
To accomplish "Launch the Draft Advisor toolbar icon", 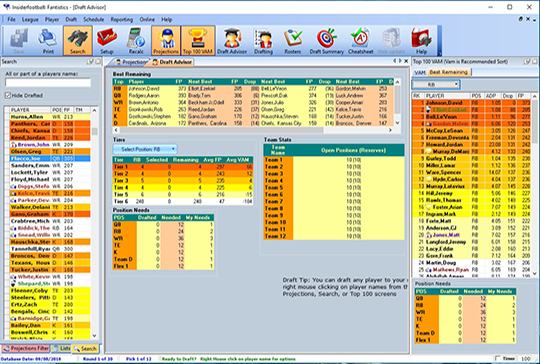I will pyautogui.click(x=232, y=41).
